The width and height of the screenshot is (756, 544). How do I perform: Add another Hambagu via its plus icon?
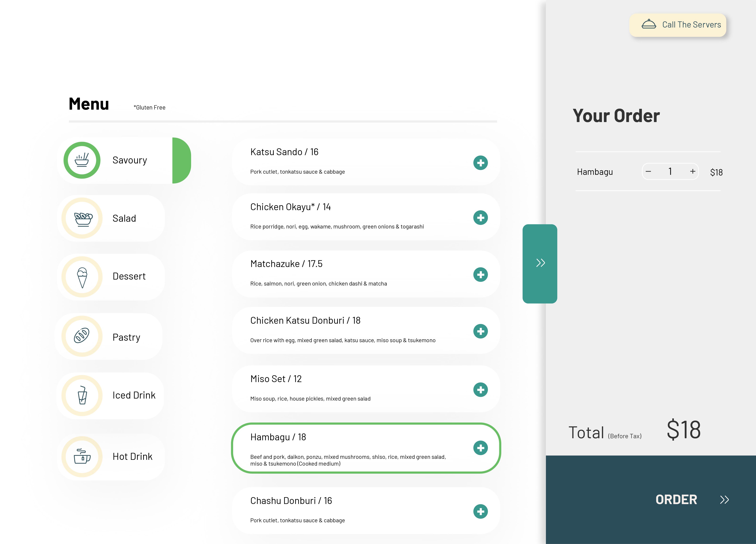tap(480, 448)
